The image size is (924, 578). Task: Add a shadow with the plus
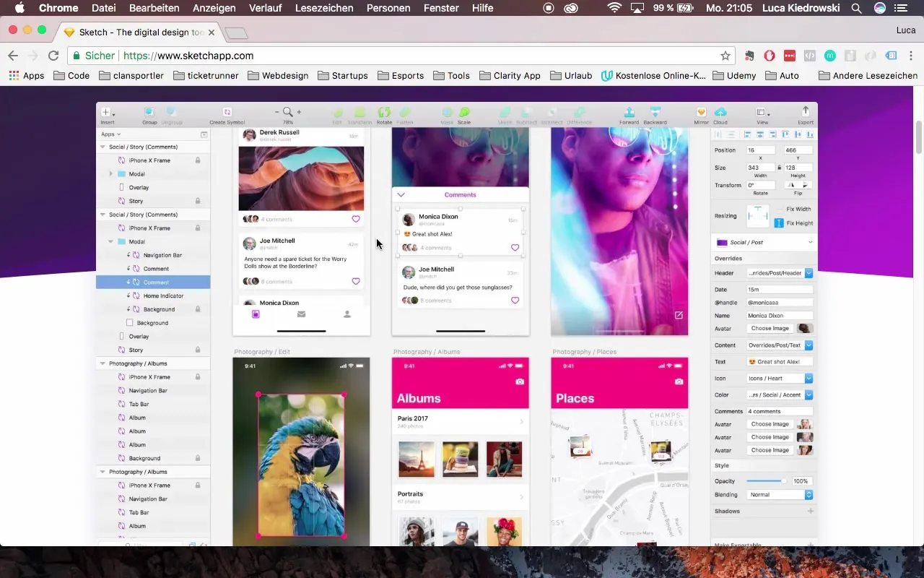[x=810, y=512]
